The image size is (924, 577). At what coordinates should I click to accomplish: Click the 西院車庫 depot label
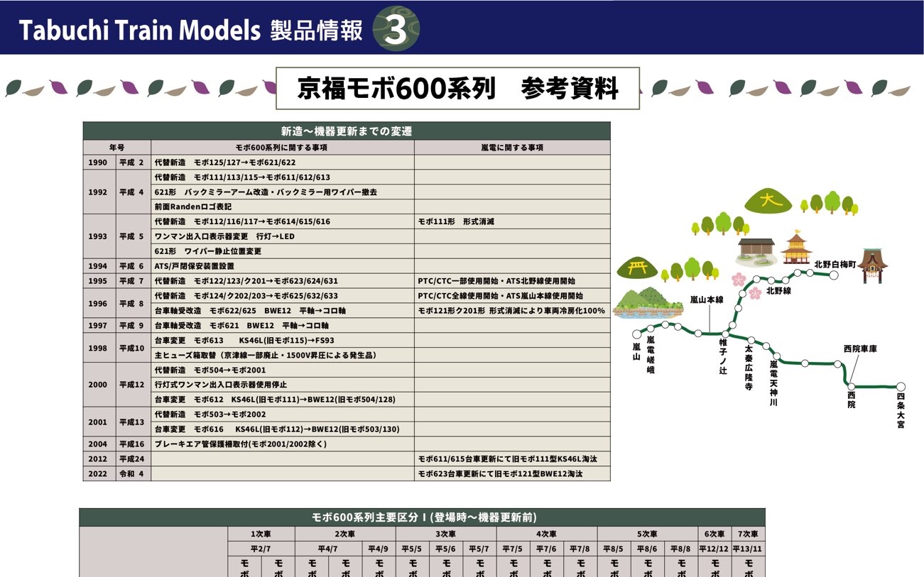click(860, 348)
